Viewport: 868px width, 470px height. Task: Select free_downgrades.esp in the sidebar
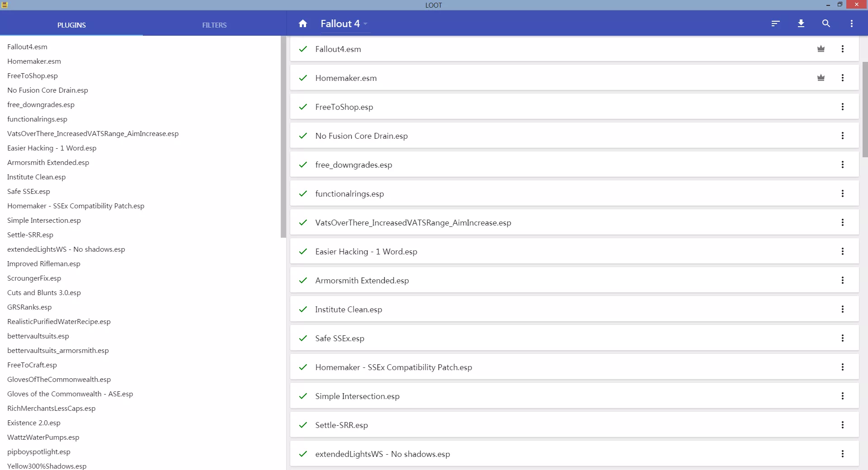point(41,104)
